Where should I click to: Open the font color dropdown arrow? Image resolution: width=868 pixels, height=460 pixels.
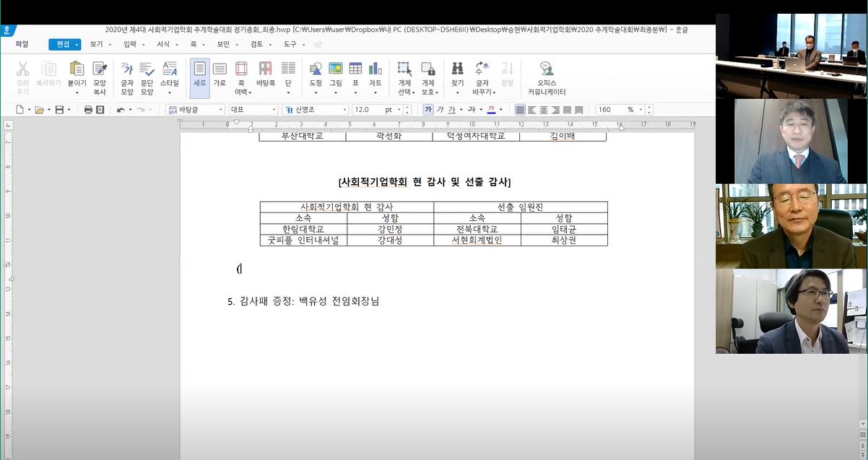pos(500,110)
